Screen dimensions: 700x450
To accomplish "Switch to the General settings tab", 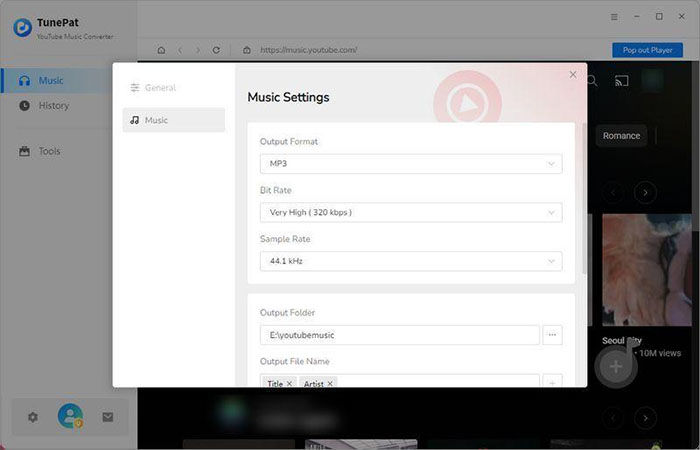I will pyautogui.click(x=173, y=88).
